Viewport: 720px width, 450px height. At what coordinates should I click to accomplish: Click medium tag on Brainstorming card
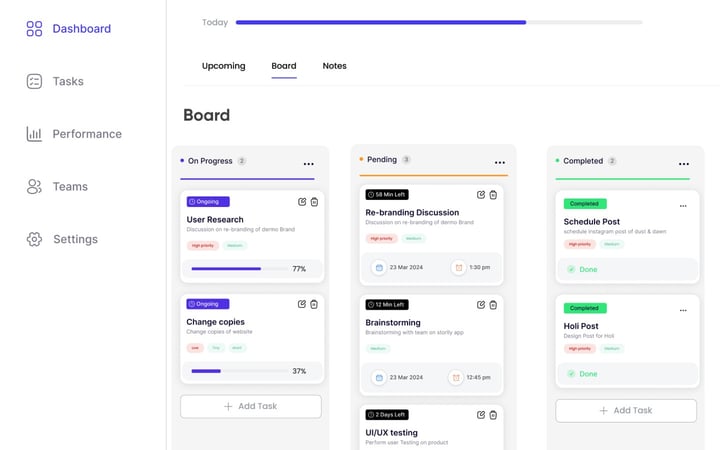coord(378,349)
